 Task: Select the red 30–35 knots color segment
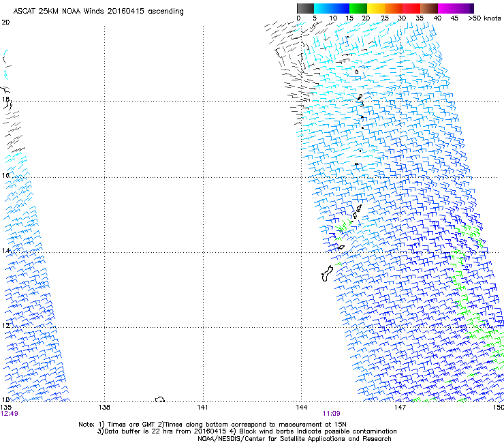(411, 8)
